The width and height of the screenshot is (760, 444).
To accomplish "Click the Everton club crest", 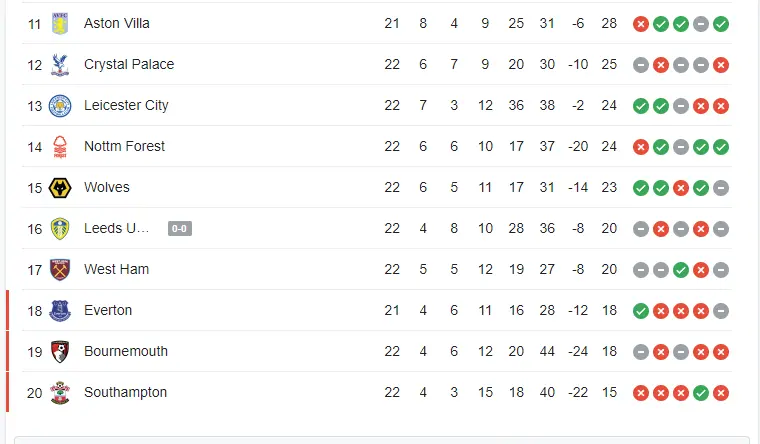I will pyautogui.click(x=61, y=310).
